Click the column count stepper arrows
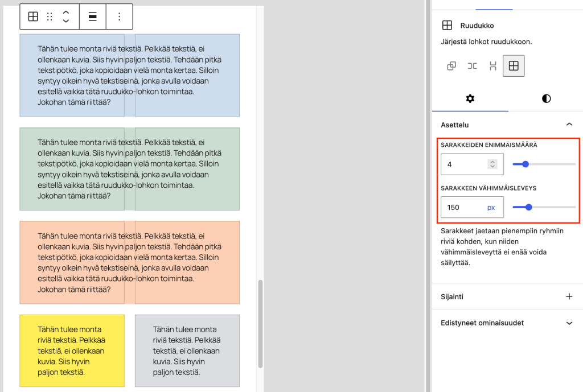The image size is (583, 392). (x=492, y=164)
